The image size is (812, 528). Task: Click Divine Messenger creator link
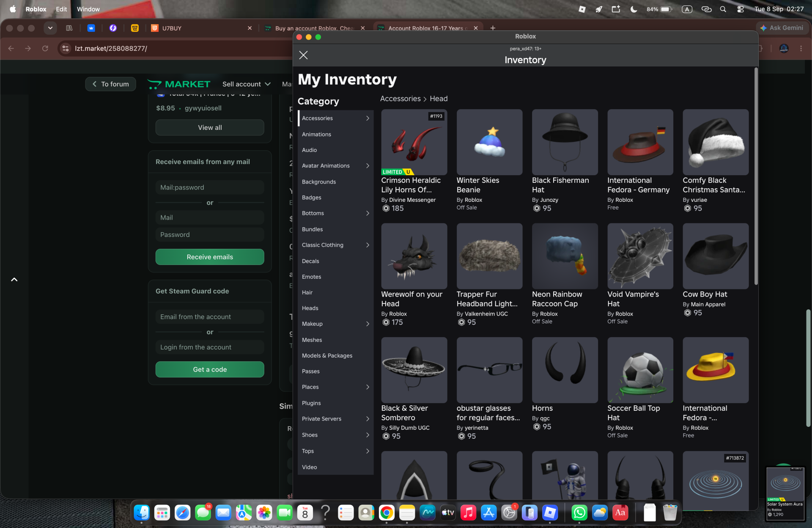pos(412,200)
